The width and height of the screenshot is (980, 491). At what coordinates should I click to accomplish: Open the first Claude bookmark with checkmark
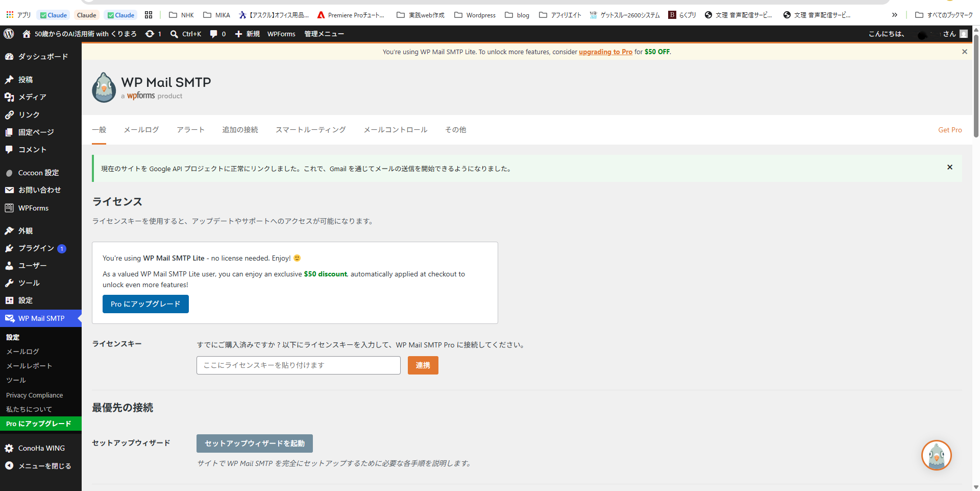click(54, 15)
